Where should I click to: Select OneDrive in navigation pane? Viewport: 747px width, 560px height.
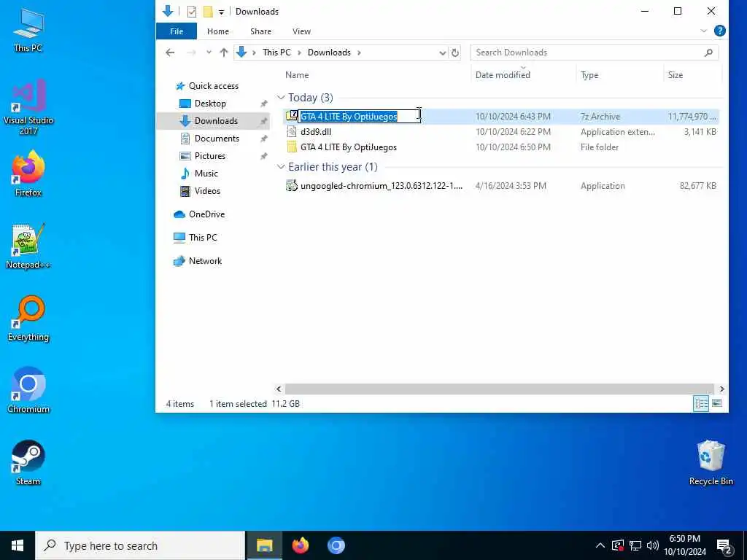pos(206,214)
